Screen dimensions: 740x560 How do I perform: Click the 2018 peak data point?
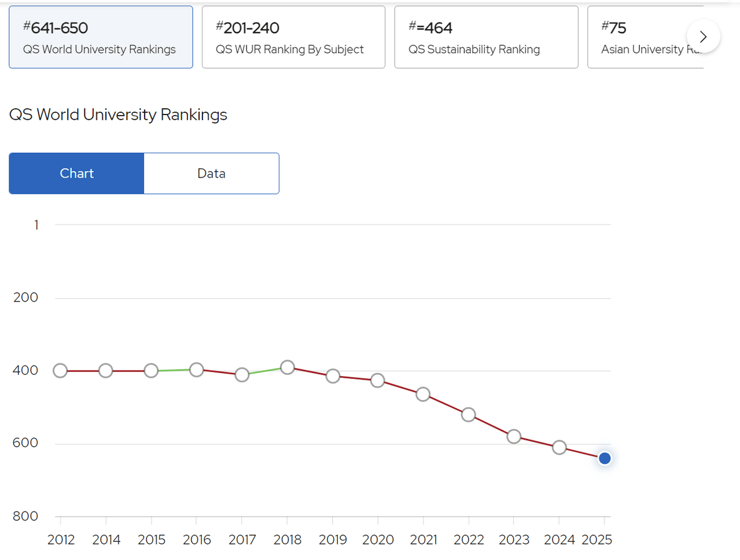point(287,367)
